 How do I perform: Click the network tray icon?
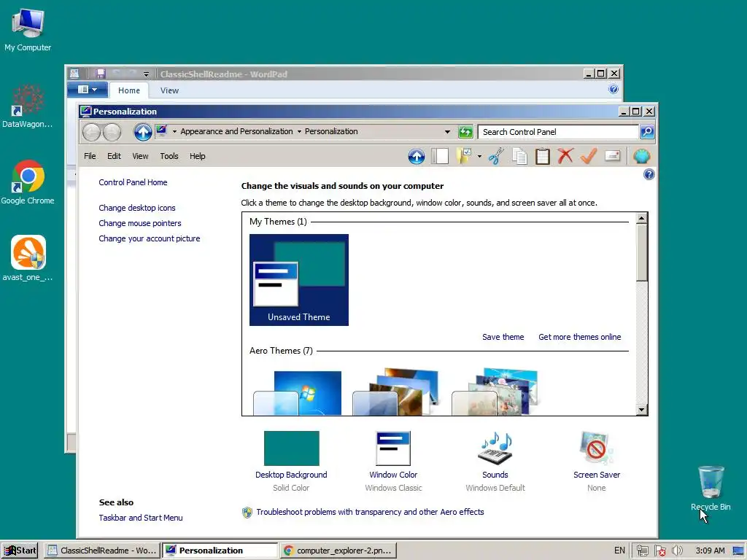coord(642,551)
